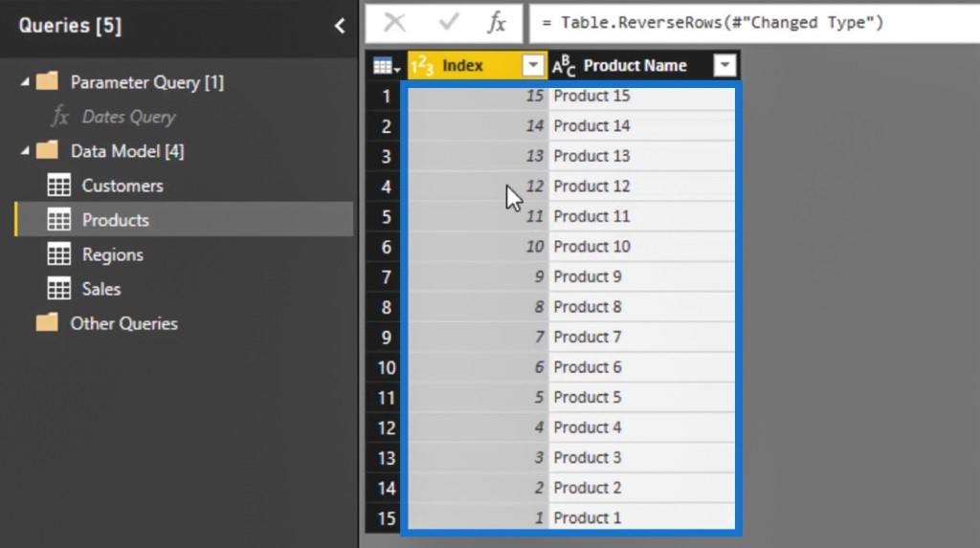Click the cancel (X) formula icon
980x548 pixels.
tap(394, 23)
